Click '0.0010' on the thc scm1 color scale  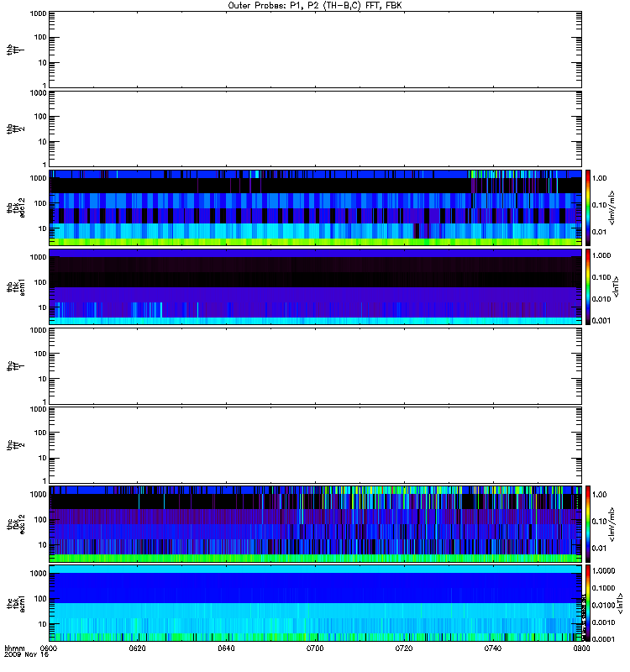603,622
